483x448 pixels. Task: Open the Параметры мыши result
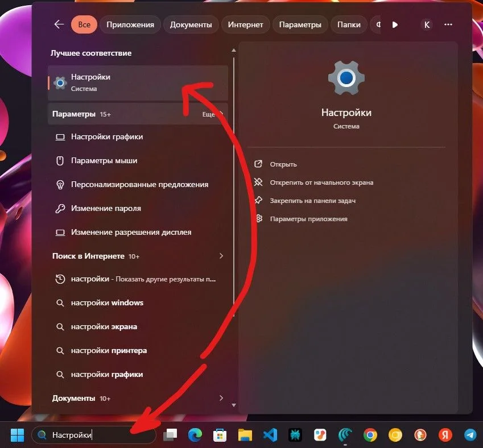(104, 161)
